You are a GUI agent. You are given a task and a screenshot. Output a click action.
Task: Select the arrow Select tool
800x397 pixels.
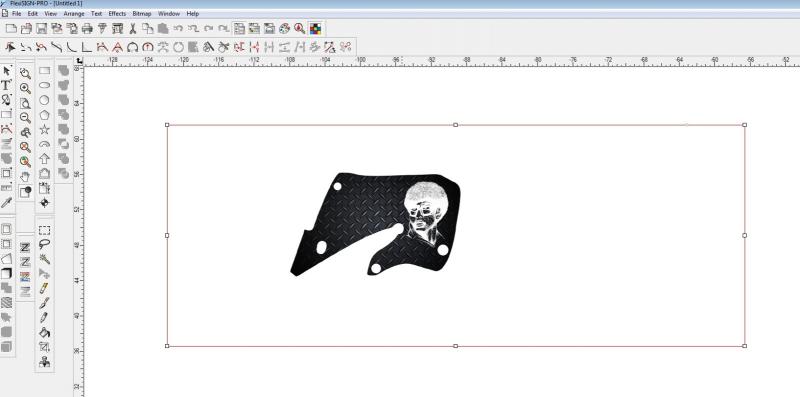[6, 70]
